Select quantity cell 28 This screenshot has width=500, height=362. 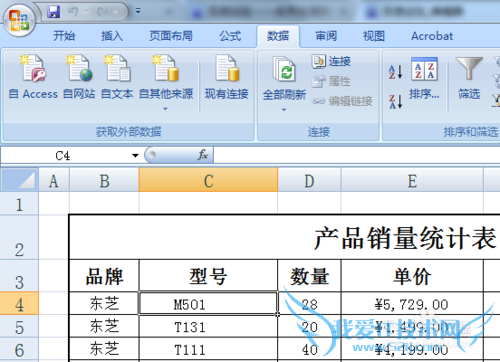point(309,303)
